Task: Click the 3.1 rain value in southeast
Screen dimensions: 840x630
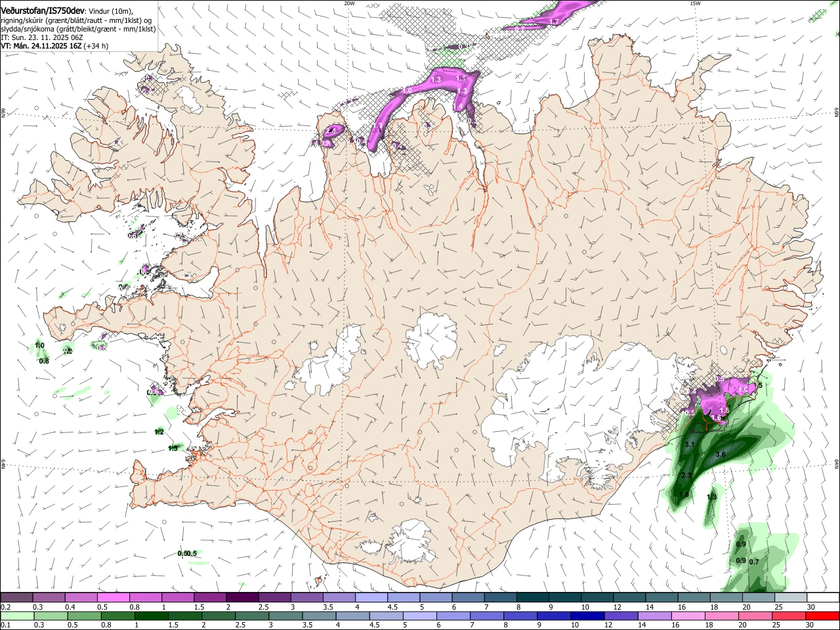Action: (690, 444)
